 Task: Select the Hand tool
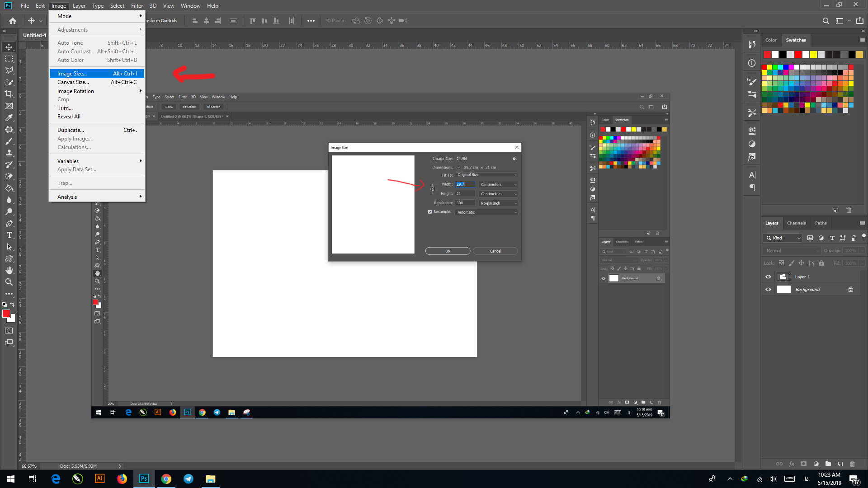[x=9, y=270]
